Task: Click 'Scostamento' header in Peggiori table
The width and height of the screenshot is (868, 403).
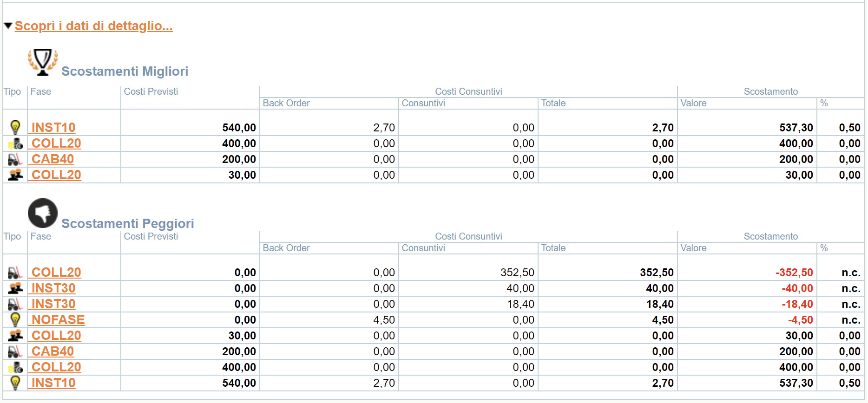Action: [771, 236]
